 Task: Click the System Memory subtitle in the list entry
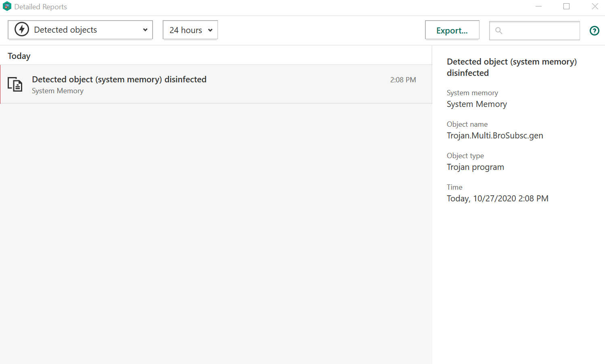tap(58, 91)
